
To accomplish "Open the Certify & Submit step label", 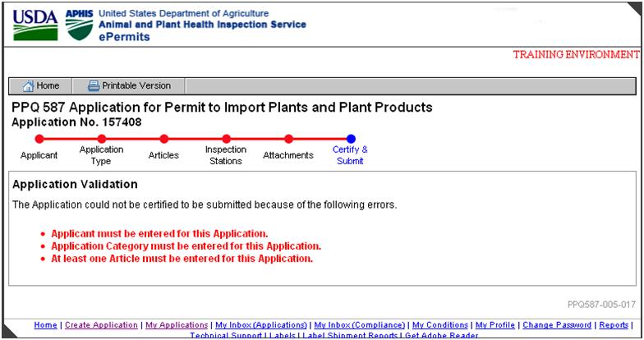I will click(x=351, y=155).
